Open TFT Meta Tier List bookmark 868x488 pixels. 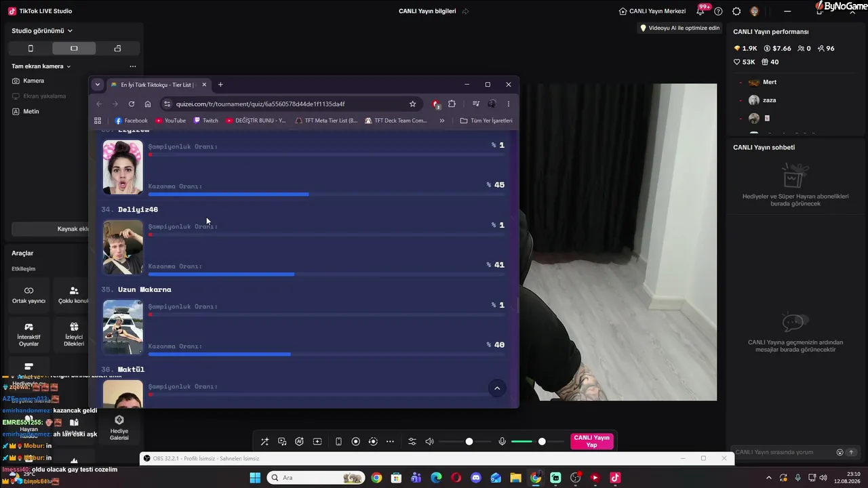point(326,121)
